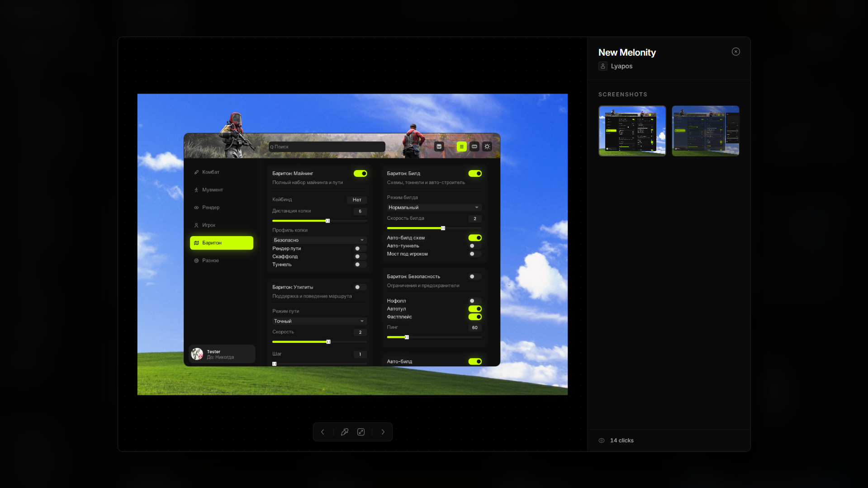Select the eyedropper tool in bottom toolbar
Screen dimensions: 868x488
click(345, 432)
